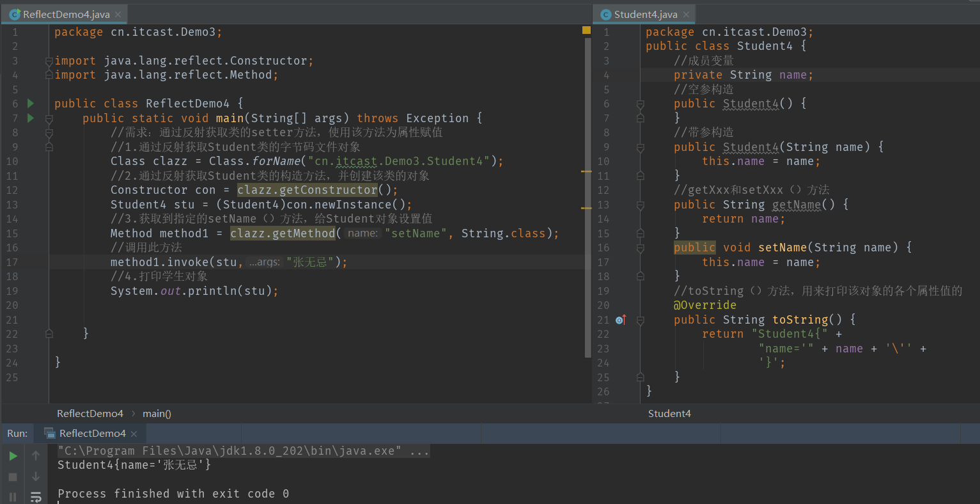Rerun ReflectDemo4 with the green play icon
980x504 pixels.
13,456
